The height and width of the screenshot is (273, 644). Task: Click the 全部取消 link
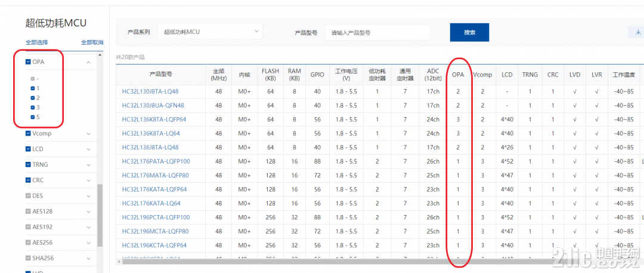pos(92,42)
